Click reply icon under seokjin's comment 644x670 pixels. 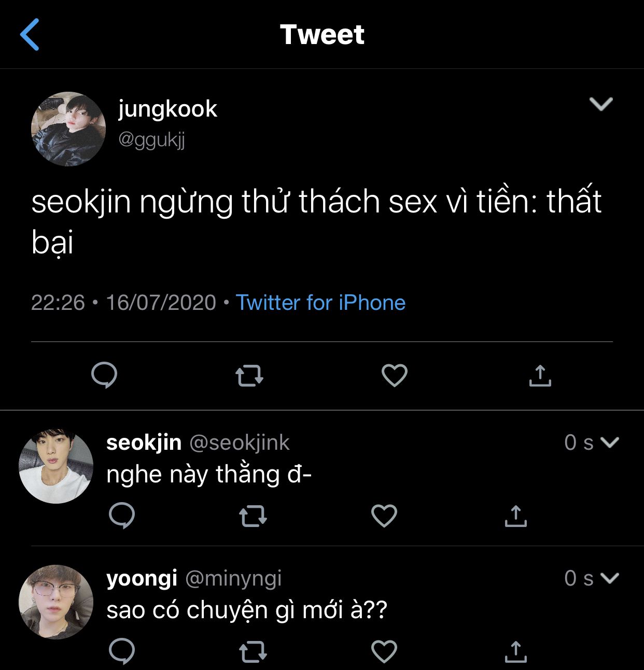coord(122,516)
